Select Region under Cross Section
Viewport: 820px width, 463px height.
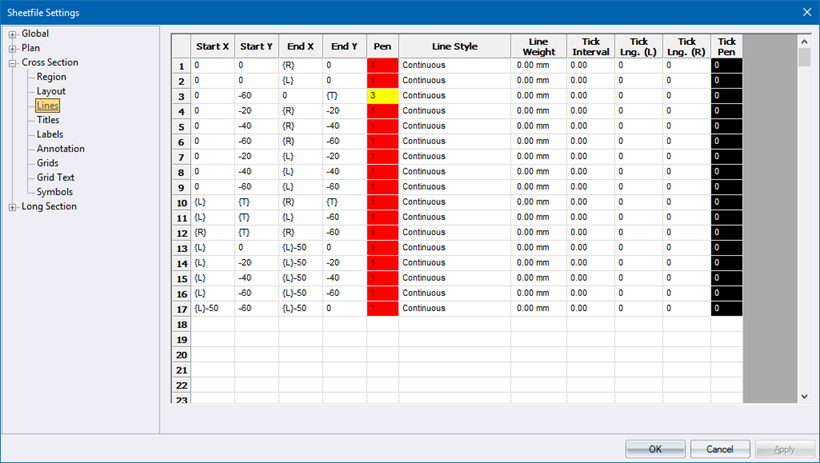tap(51, 77)
